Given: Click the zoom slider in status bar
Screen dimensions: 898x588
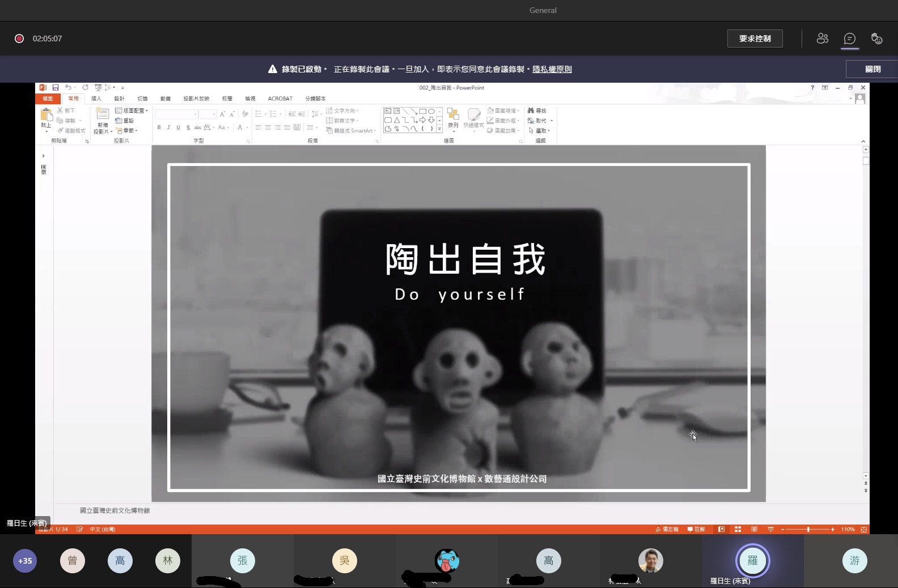Looking at the screenshot, I should click(808, 529).
